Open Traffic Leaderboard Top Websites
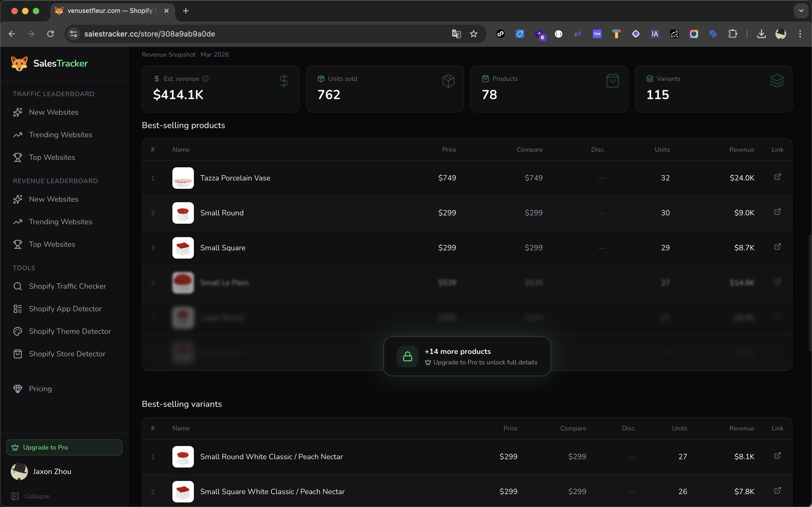 point(64,157)
